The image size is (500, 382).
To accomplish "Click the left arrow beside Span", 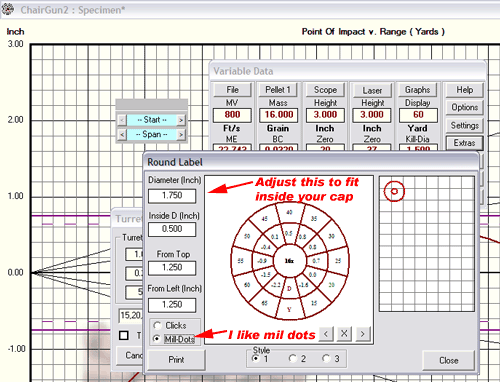I will (x=122, y=134).
